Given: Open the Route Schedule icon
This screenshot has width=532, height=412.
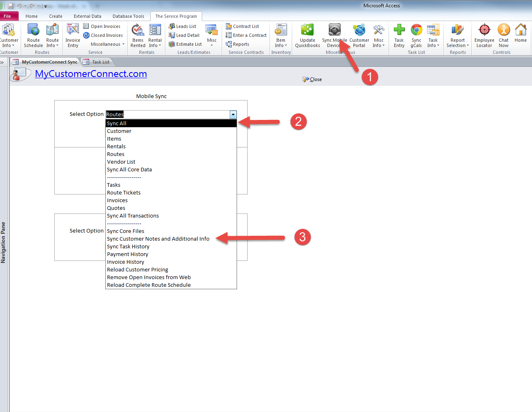Looking at the screenshot, I should pyautogui.click(x=33, y=35).
